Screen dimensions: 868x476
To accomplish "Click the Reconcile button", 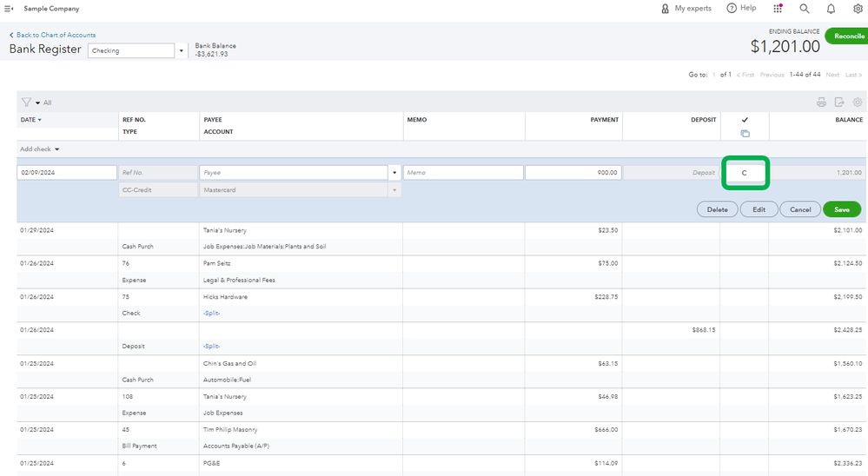I will point(847,36).
